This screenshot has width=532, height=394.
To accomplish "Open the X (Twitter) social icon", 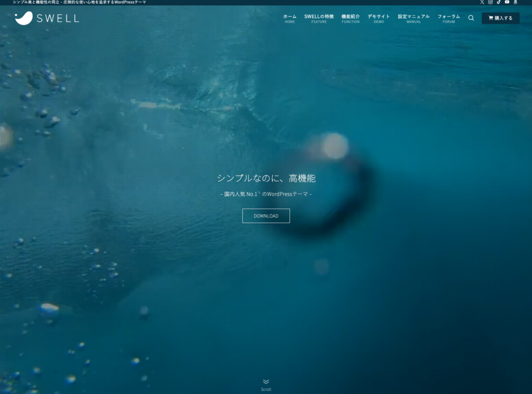I will [x=482, y=2].
